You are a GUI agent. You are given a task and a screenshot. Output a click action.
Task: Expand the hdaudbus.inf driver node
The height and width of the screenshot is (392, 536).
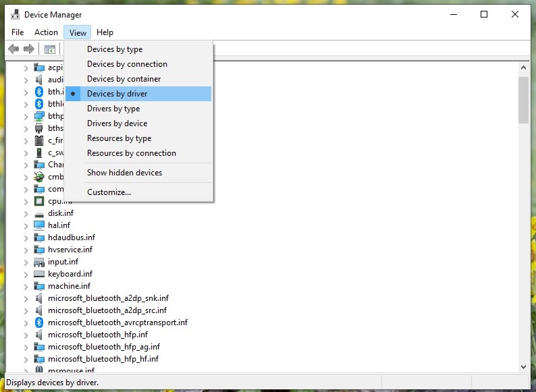coord(26,237)
